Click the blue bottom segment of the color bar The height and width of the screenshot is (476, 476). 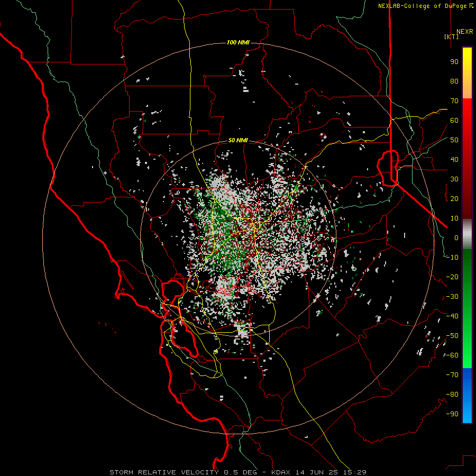tap(467, 396)
